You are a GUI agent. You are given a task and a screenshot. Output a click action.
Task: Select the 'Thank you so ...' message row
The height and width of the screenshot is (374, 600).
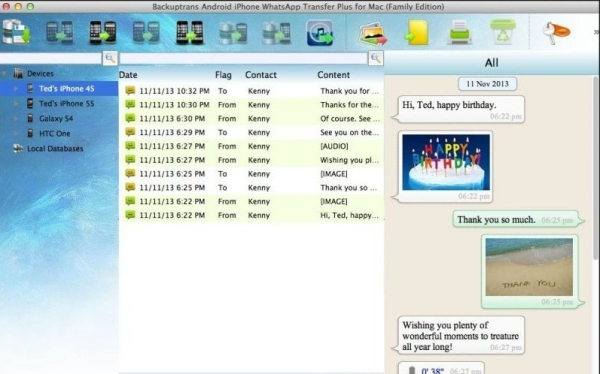(x=251, y=188)
